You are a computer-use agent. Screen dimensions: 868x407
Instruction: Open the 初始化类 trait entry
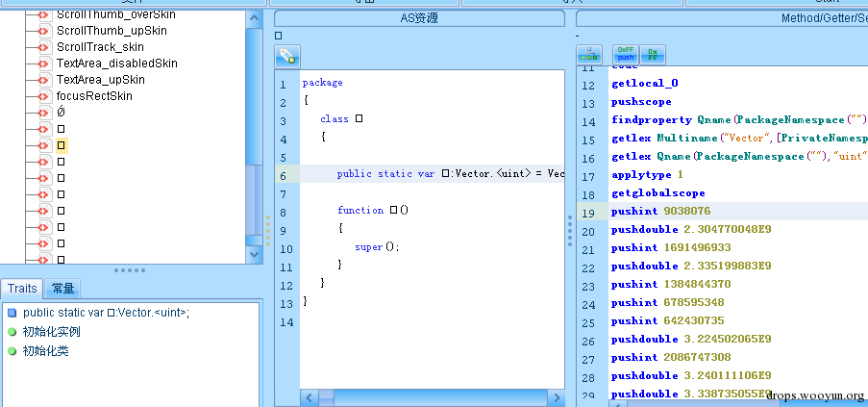45,351
